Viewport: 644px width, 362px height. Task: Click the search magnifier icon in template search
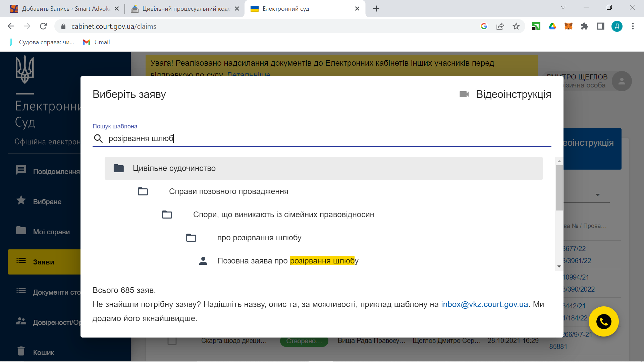point(98,138)
